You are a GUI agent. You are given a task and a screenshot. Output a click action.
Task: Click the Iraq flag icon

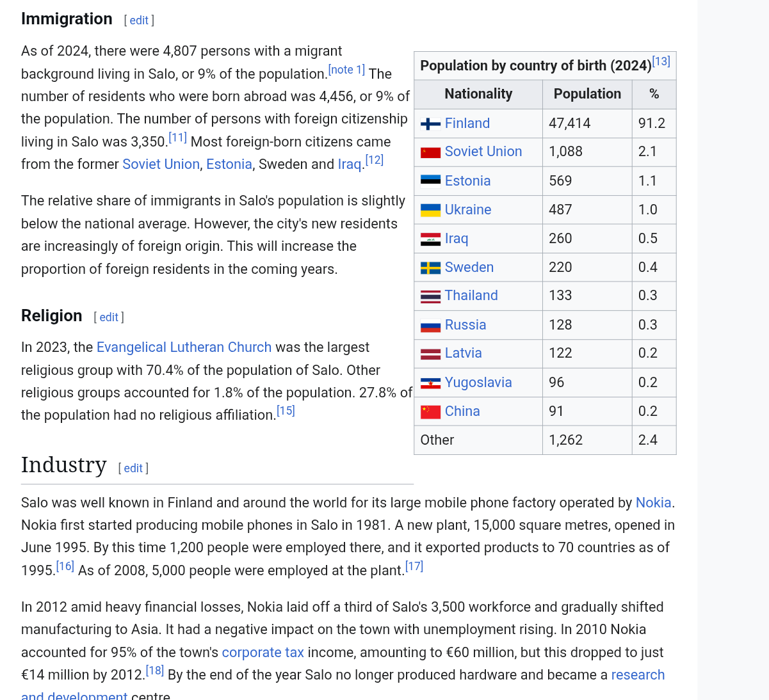point(430,239)
